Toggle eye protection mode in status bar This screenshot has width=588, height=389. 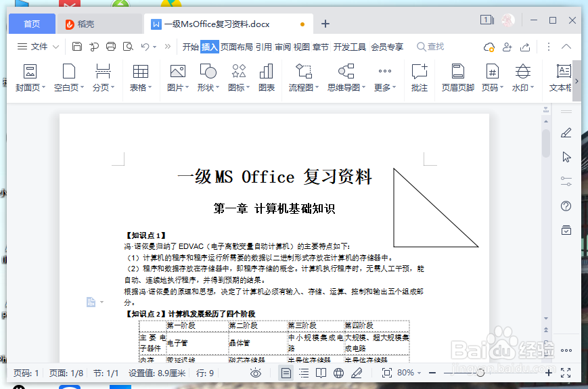click(256, 373)
